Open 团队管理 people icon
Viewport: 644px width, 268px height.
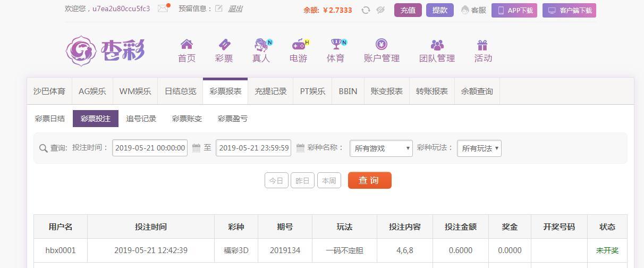[437, 45]
